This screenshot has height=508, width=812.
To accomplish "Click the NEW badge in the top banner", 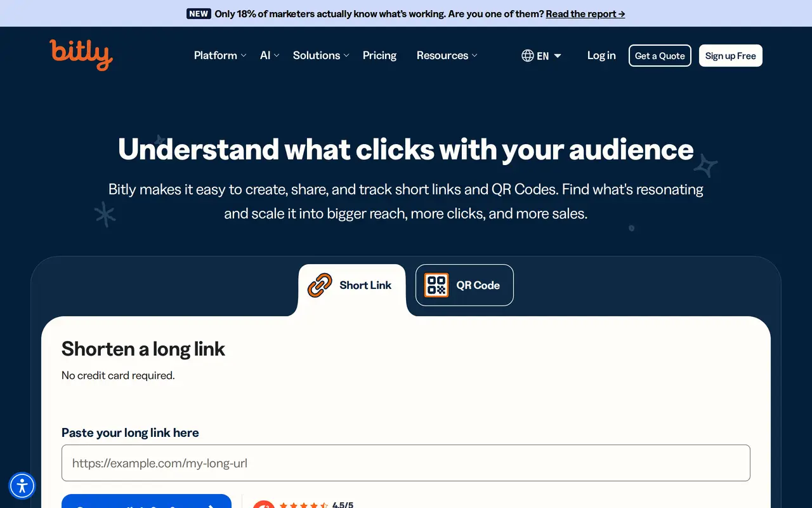I will [x=199, y=13].
